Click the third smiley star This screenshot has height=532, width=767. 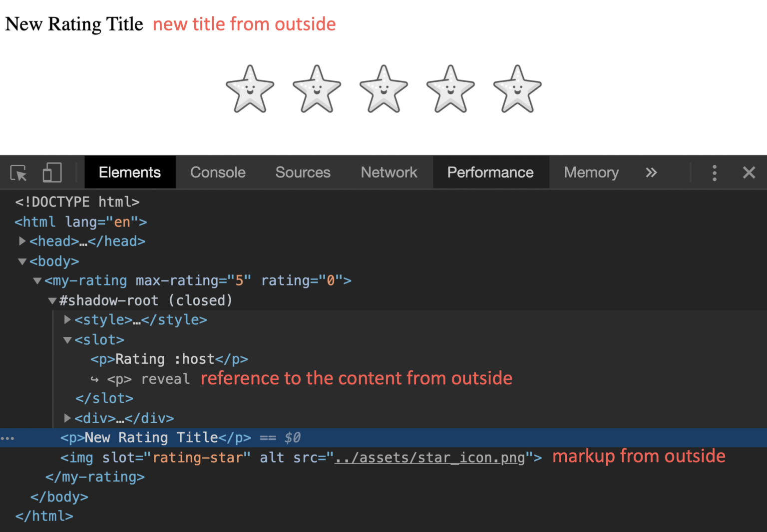pyautogui.click(x=383, y=90)
